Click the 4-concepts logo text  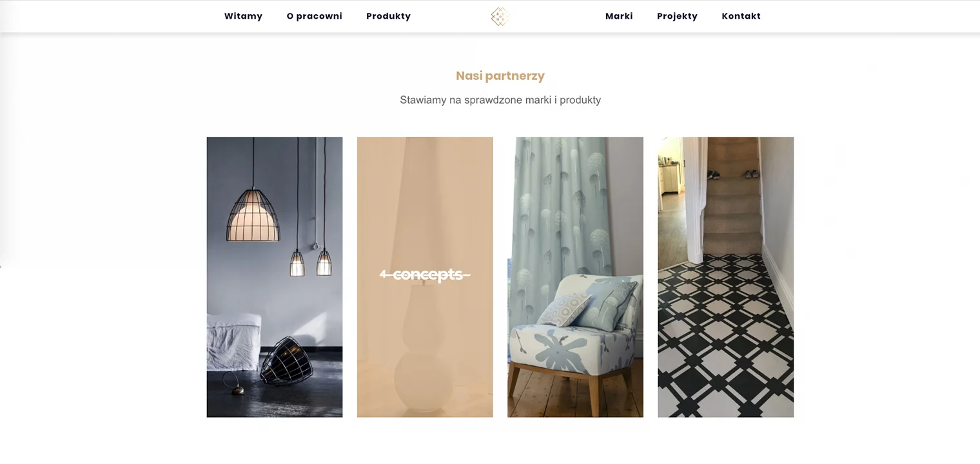pyautogui.click(x=425, y=275)
